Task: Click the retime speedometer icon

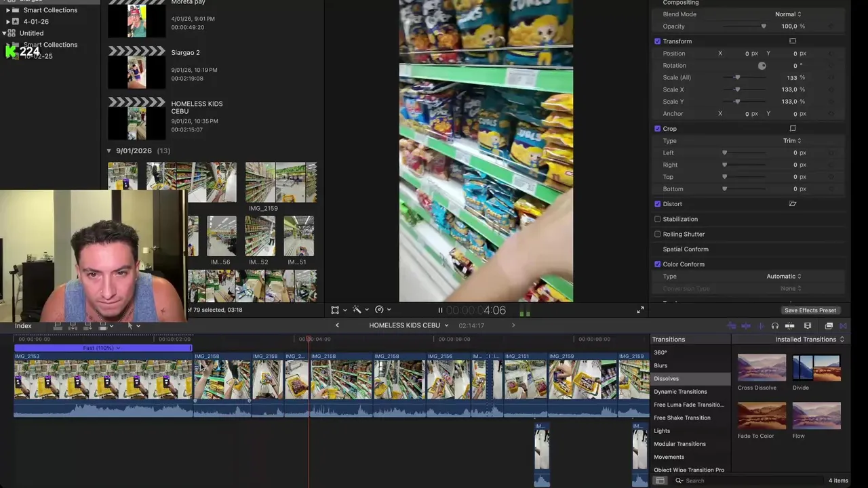Action: 379,310
